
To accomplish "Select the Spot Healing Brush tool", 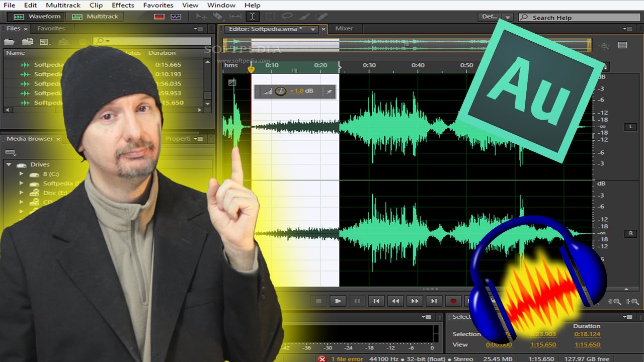I will 321,17.
